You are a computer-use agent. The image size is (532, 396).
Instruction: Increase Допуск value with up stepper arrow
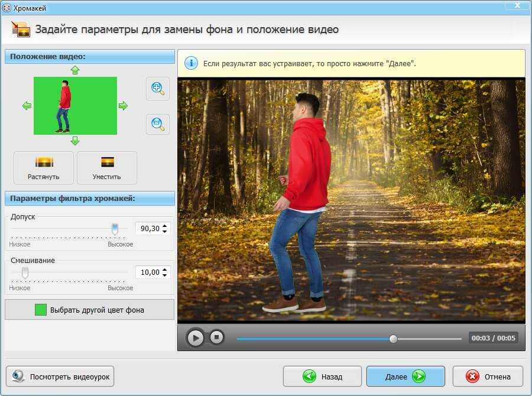tap(165, 225)
